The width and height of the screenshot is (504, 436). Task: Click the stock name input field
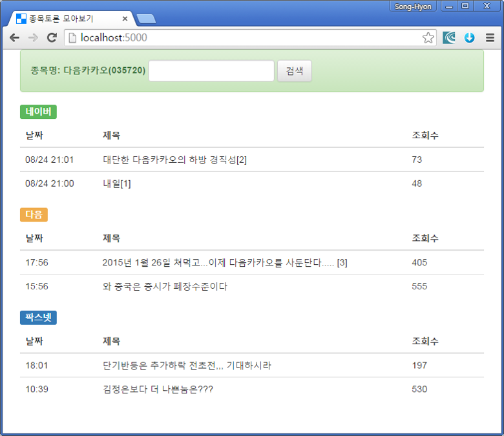click(211, 71)
